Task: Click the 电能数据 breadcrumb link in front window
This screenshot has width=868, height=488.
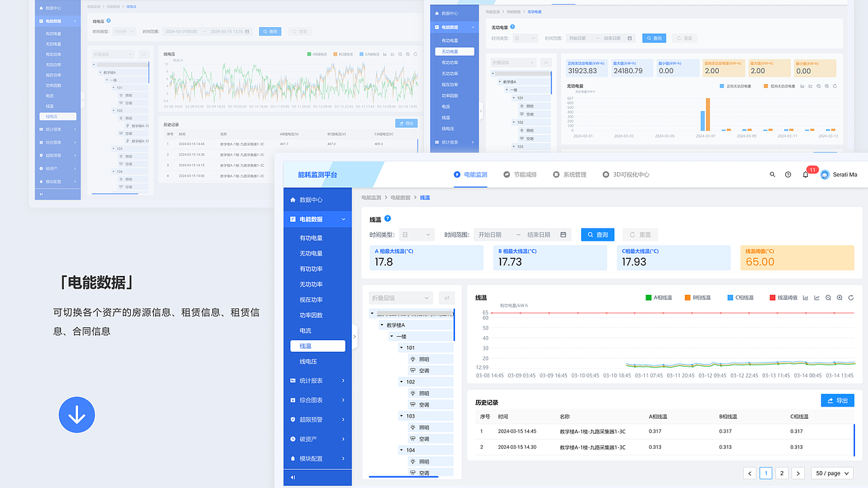Action: (402, 197)
